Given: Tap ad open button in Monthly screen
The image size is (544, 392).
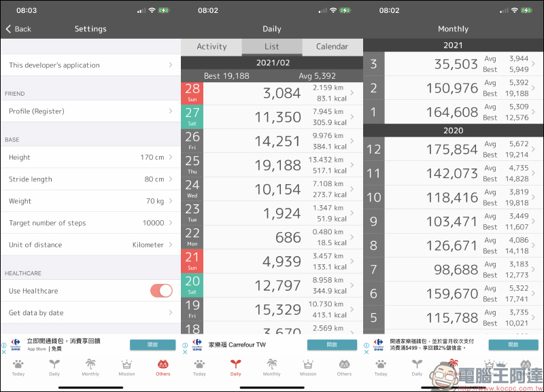Looking at the screenshot, I should [x=513, y=344].
